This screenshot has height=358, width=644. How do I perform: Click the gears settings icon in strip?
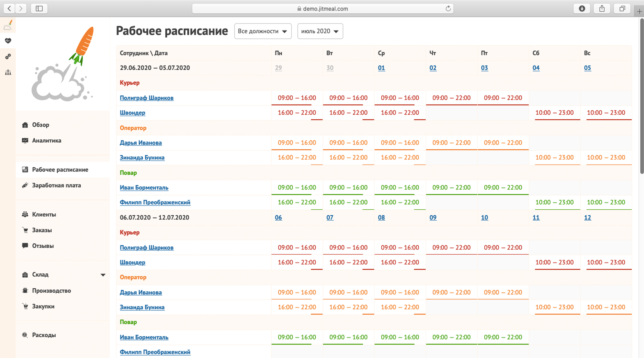tap(8, 56)
